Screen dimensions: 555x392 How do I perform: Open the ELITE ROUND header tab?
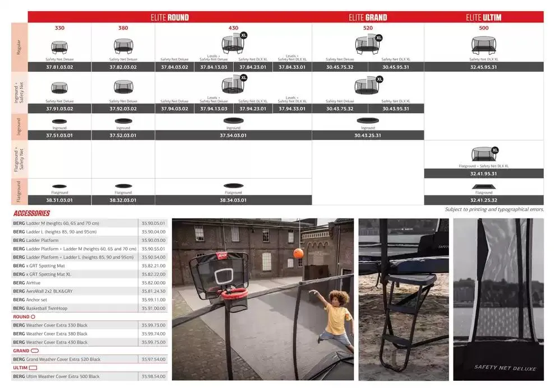(169, 17)
